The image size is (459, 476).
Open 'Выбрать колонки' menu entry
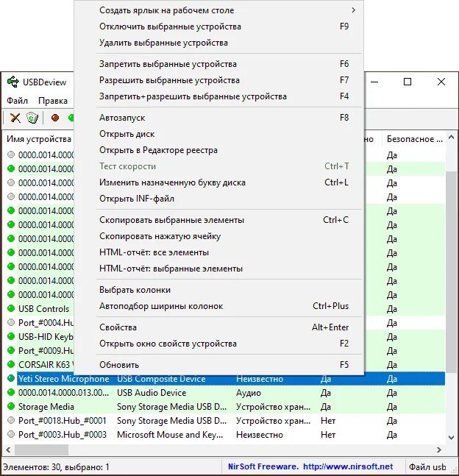(x=219, y=290)
